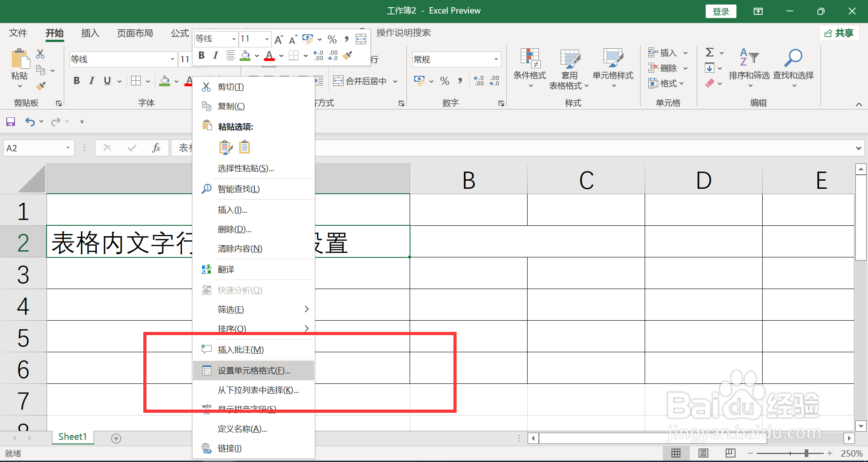Click the Clear eraser icon in editing group

point(710,83)
